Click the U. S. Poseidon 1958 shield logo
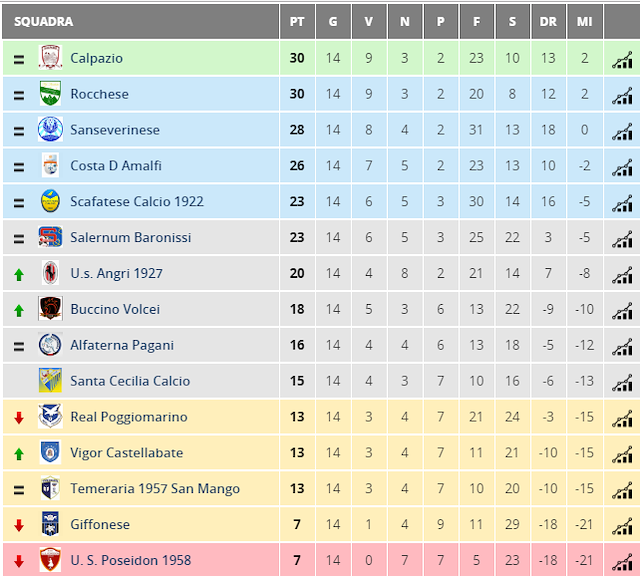 coord(50,559)
